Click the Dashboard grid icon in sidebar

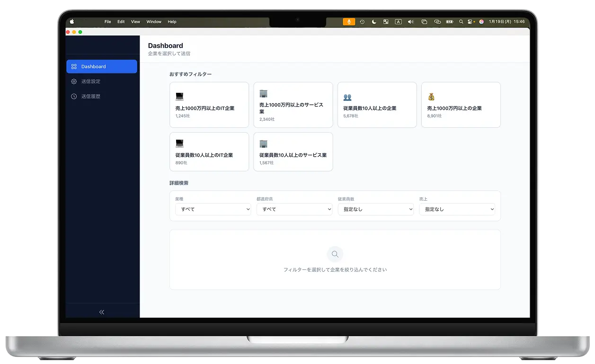click(x=74, y=67)
